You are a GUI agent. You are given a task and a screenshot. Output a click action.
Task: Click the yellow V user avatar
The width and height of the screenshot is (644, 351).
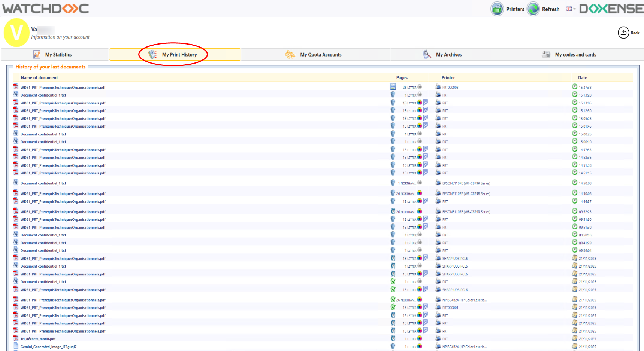pos(16,33)
